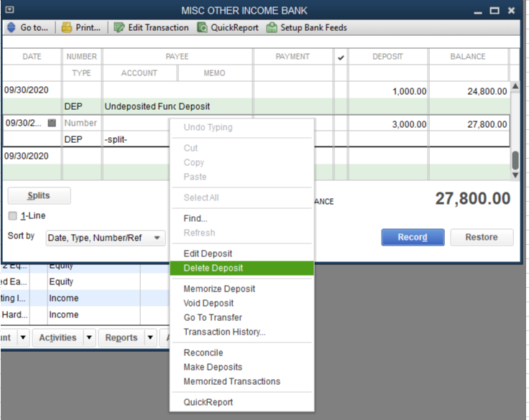Expand the Activities dropdown arrow
The width and height of the screenshot is (529, 420).
(89, 337)
